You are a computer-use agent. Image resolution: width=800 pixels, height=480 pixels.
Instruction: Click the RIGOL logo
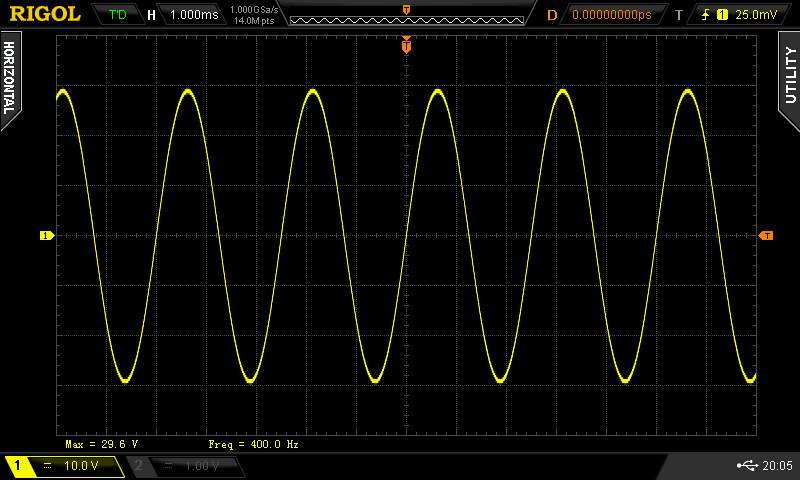coord(44,14)
